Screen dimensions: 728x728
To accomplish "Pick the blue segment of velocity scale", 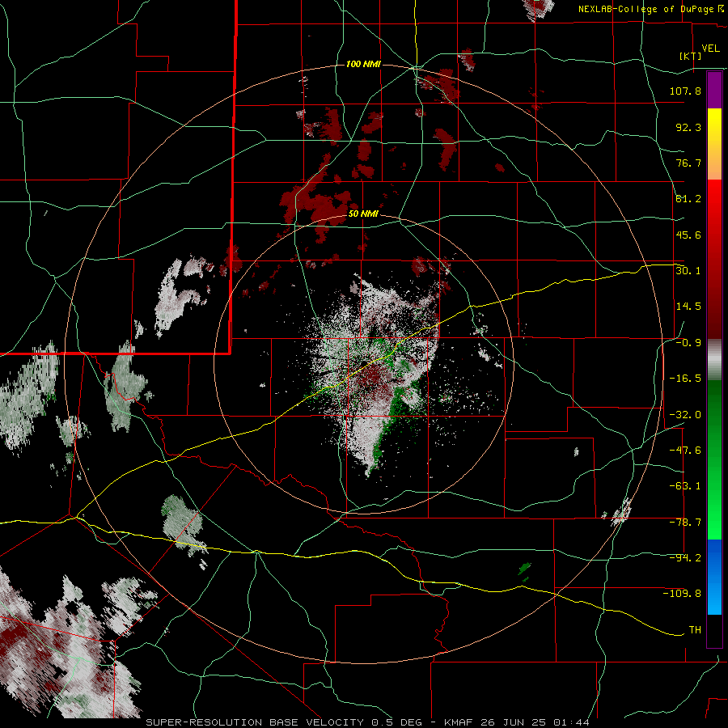I will tap(714, 577).
